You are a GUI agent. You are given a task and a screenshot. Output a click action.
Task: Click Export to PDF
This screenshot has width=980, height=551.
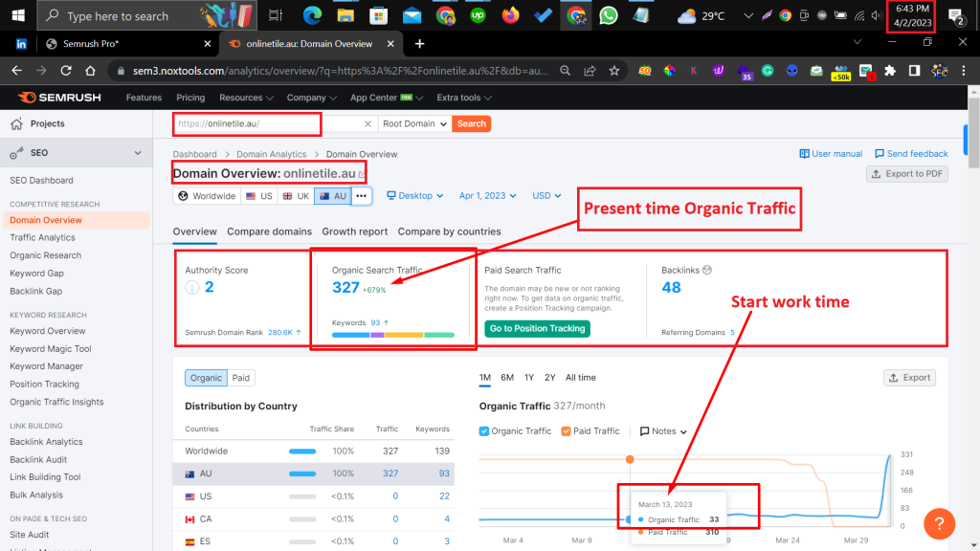[907, 174]
